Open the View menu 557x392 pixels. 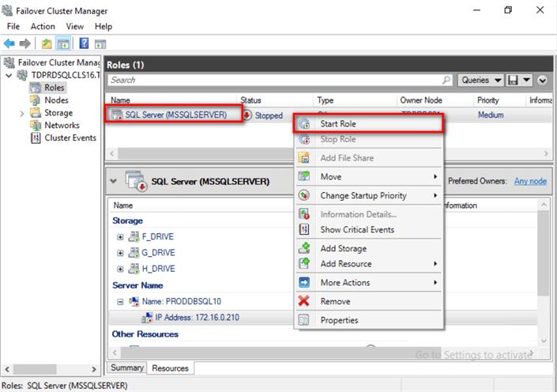(74, 26)
